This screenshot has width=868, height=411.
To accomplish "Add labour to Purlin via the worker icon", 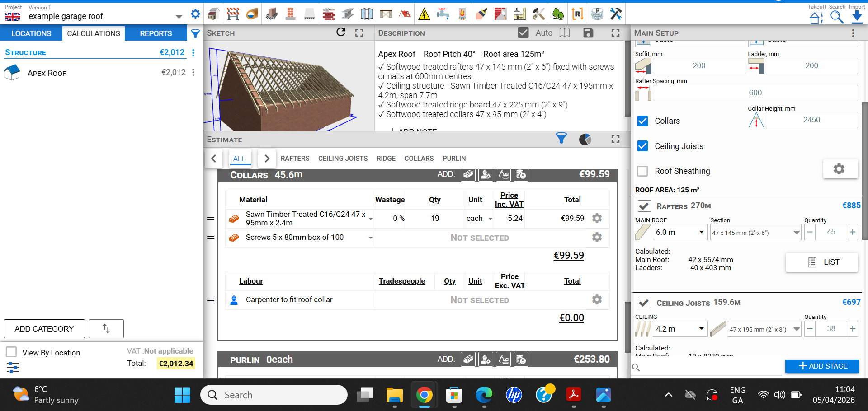I will click(x=486, y=359).
